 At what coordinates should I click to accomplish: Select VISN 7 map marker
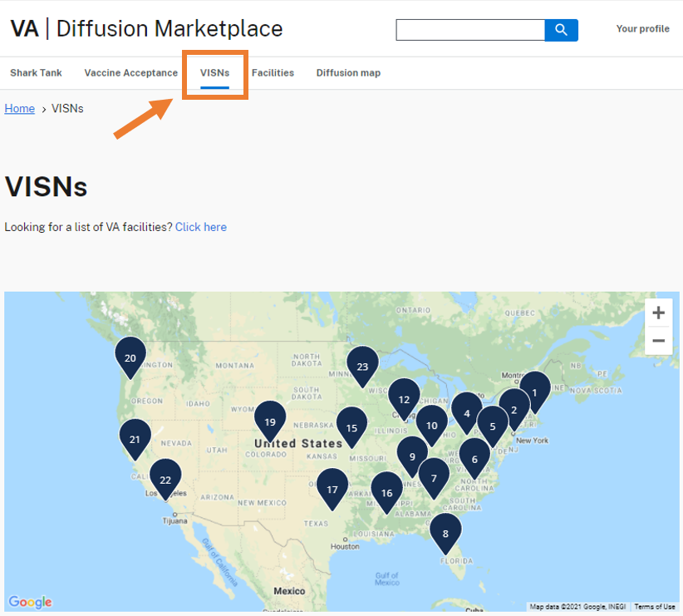[434, 478]
